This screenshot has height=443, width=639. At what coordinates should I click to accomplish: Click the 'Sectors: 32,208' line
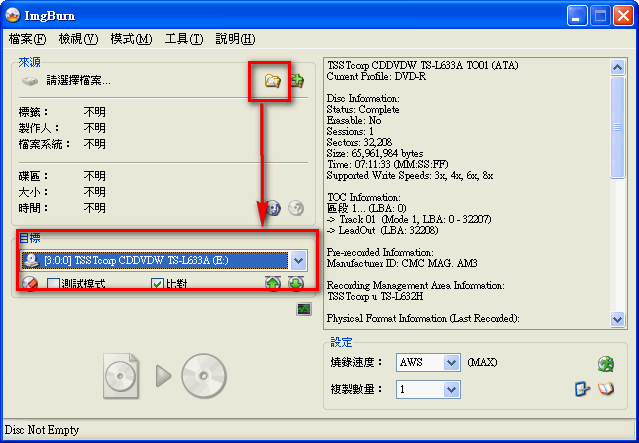(359, 143)
